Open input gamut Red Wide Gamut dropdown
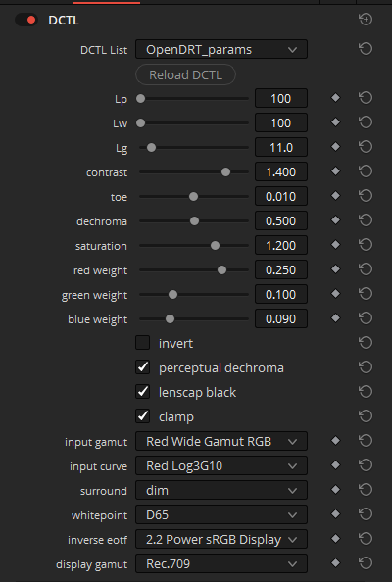The height and width of the screenshot is (582, 392). (x=221, y=441)
